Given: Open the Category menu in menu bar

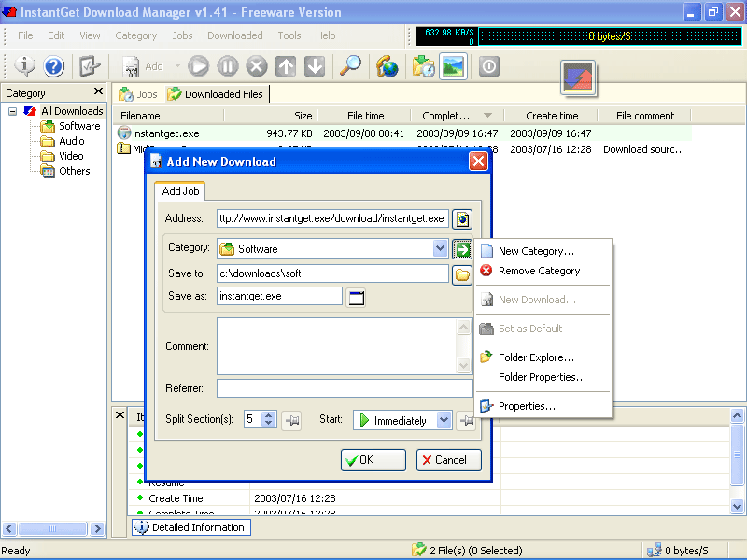Looking at the screenshot, I should 135,35.
